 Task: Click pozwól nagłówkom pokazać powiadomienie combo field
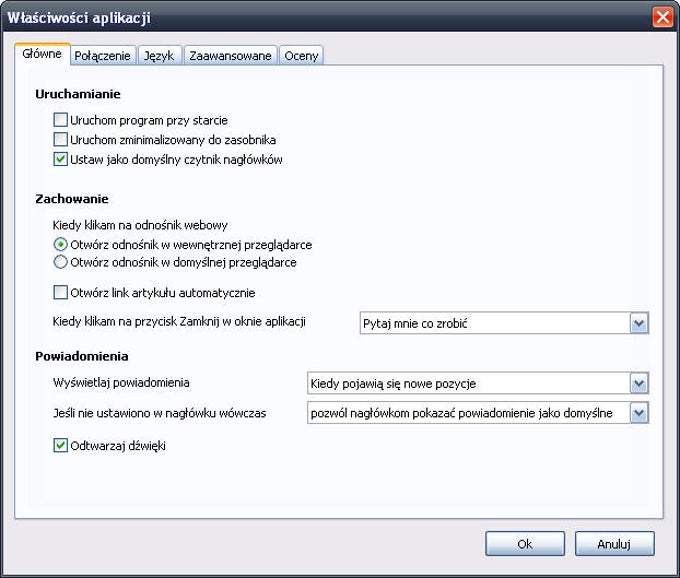tap(478, 413)
